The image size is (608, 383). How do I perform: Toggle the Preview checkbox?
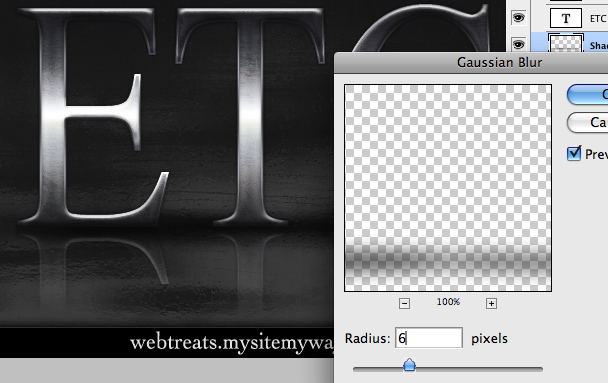tap(573, 153)
